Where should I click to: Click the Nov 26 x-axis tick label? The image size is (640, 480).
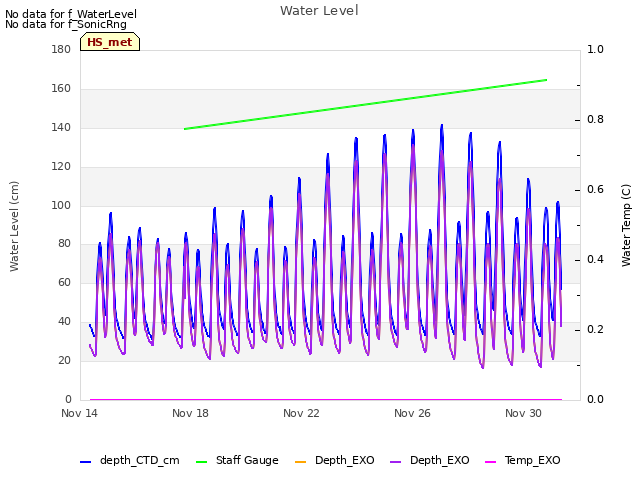(x=412, y=413)
